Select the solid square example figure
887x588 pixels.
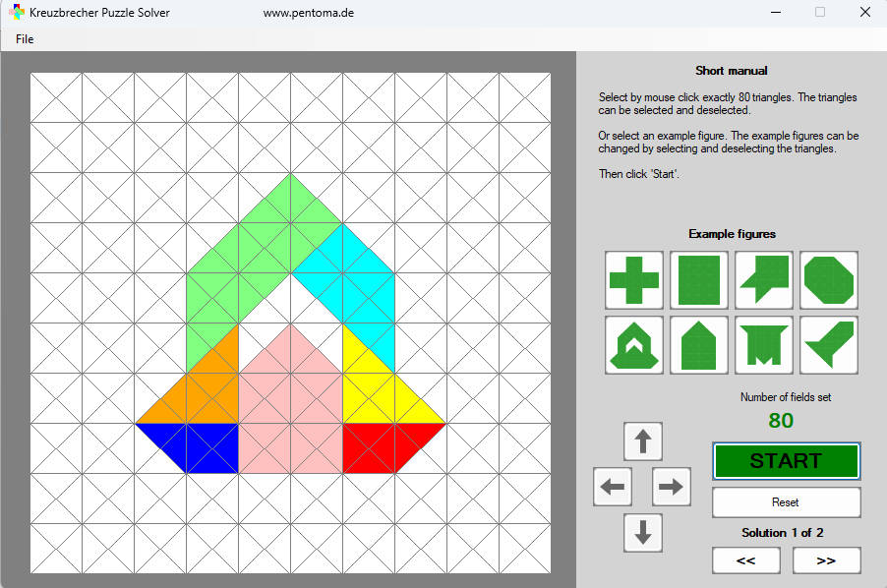coord(698,280)
